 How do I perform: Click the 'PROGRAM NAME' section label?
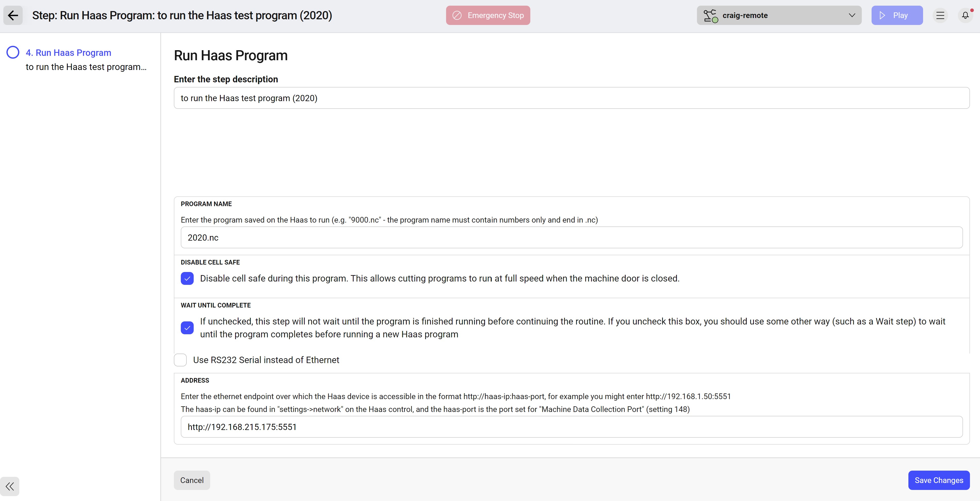coord(206,204)
